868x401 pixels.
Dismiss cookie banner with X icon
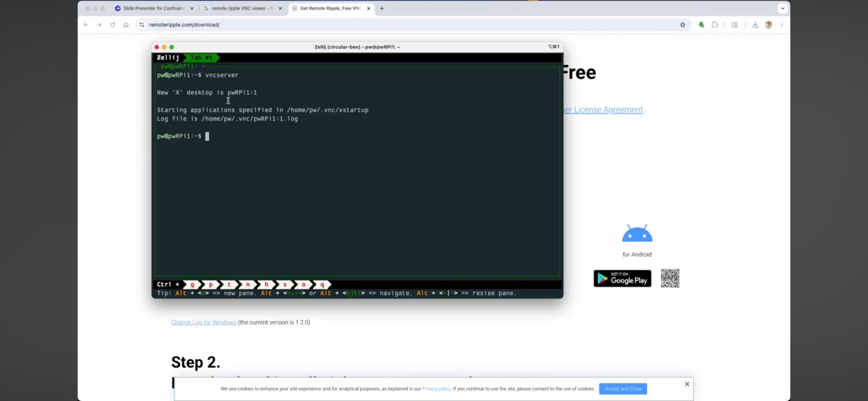point(687,384)
